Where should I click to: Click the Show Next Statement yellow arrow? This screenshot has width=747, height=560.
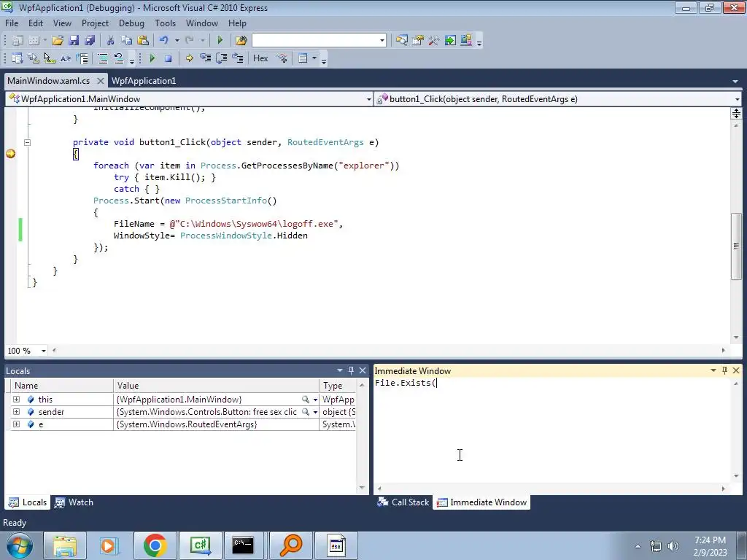point(189,58)
